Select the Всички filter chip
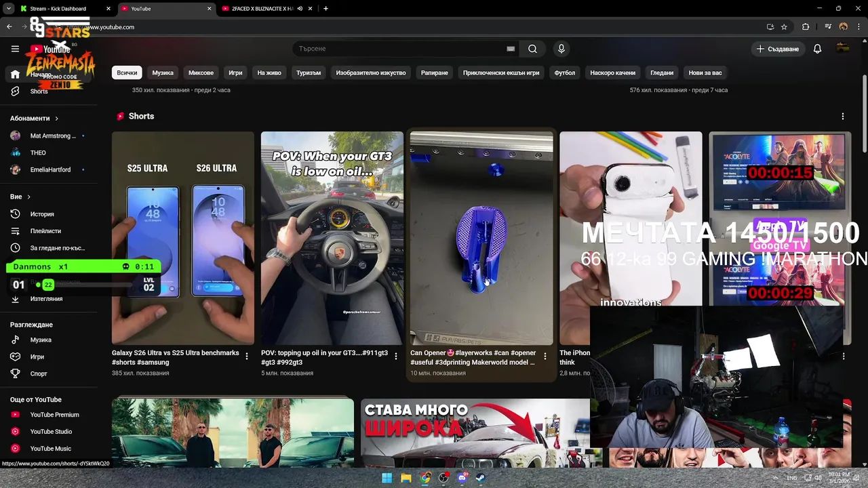868x488 pixels. point(127,73)
